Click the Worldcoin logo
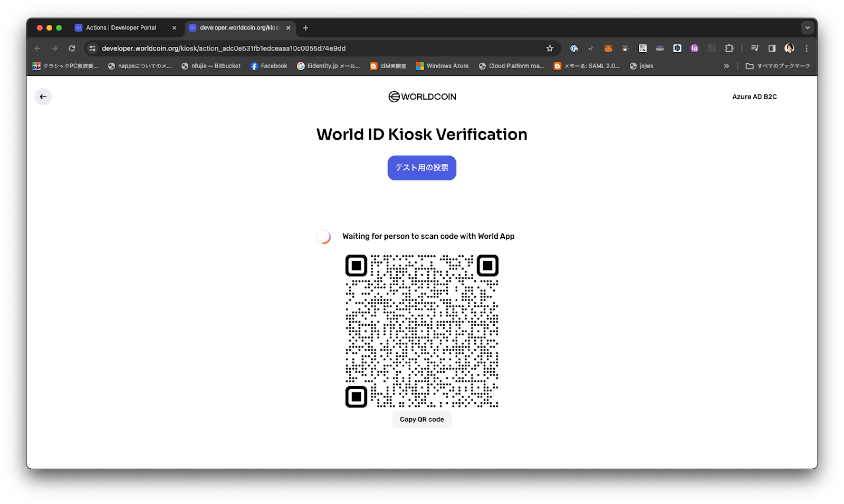The image size is (844, 504). point(422,97)
